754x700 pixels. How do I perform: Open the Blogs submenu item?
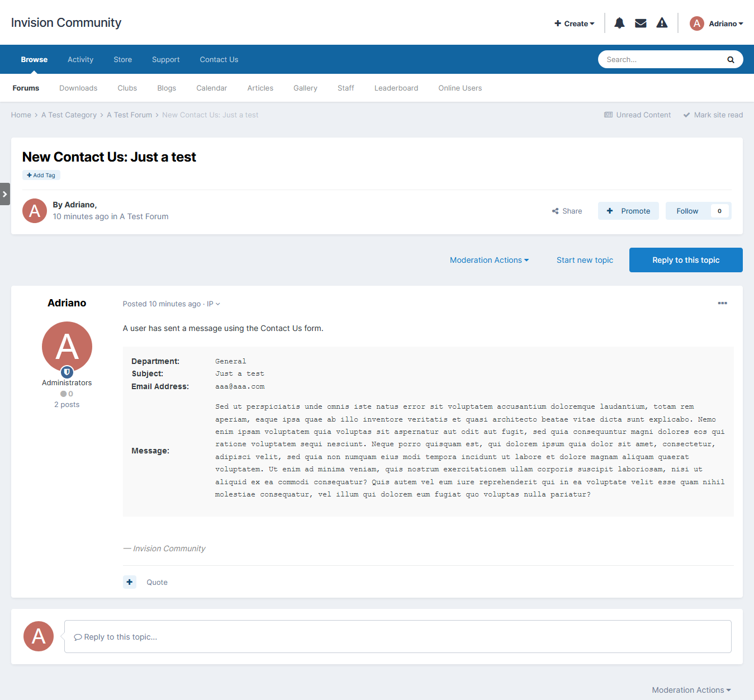point(167,88)
